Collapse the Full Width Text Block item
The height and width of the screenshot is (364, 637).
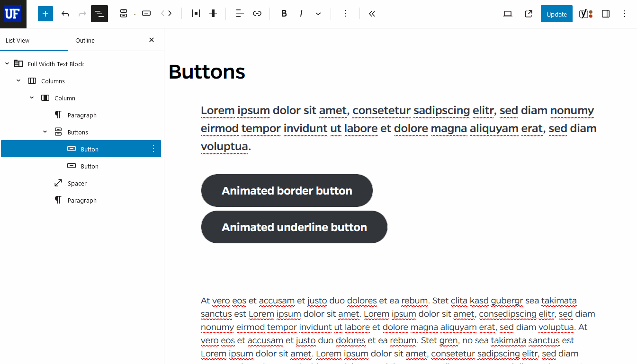[7, 64]
